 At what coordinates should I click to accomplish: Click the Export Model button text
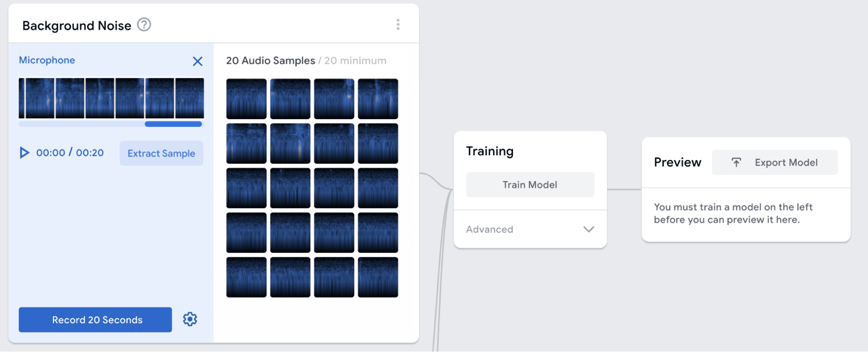(x=786, y=163)
